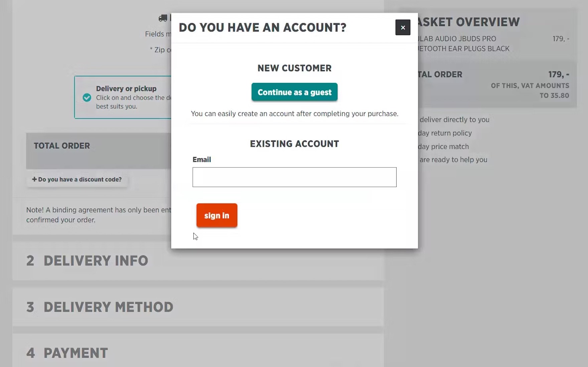Expand the Delivery Method step
The width and height of the screenshot is (588, 367).
[108, 307]
